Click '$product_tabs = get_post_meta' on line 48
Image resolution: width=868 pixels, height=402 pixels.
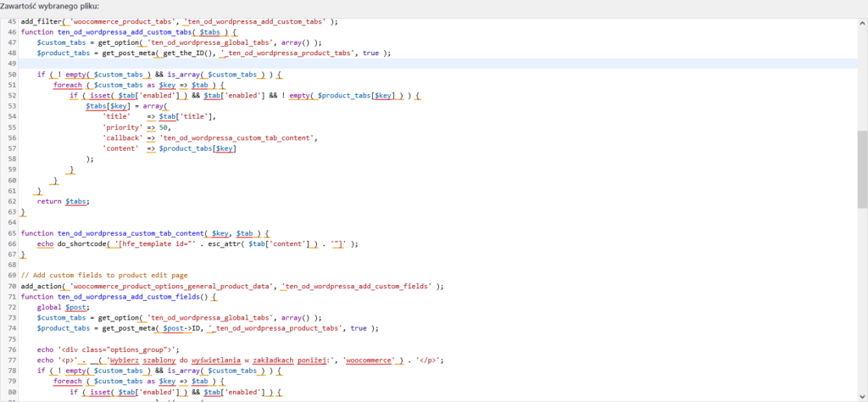[x=97, y=53]
